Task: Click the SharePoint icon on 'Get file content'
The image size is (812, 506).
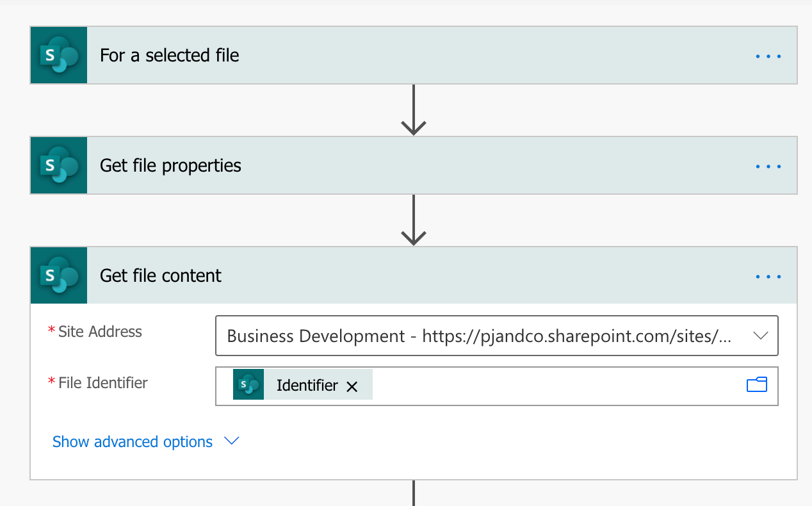Action: pyautogui.click(x=58, y=276)
